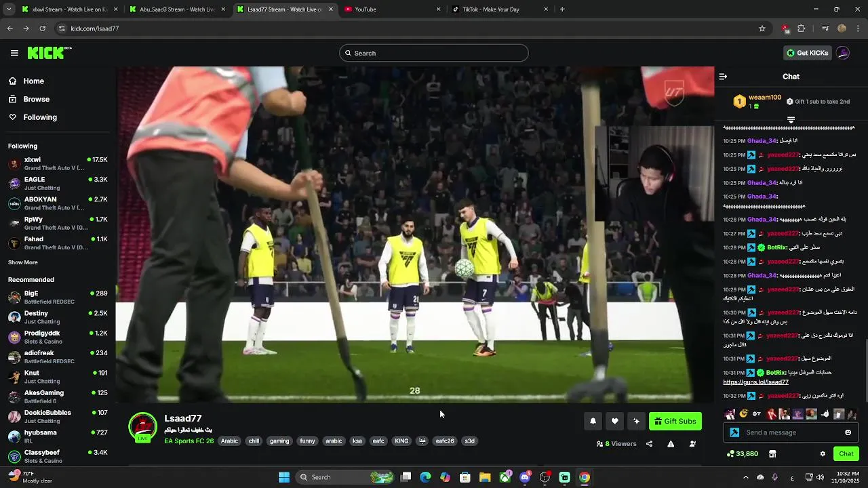The image size is (868, 488).
Task: Open xlxwi channel in Following list
Action: [x=58, y=163]
